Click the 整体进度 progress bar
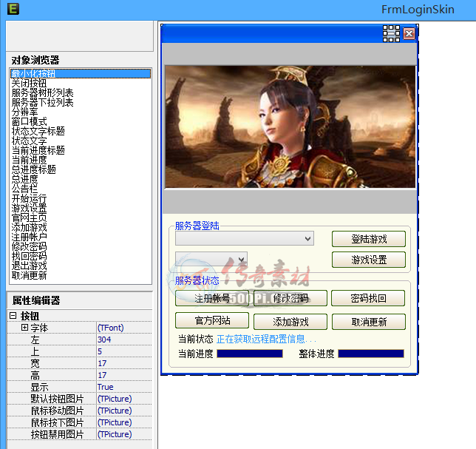This screenshot has width=476, height=449. coord(371,354)
